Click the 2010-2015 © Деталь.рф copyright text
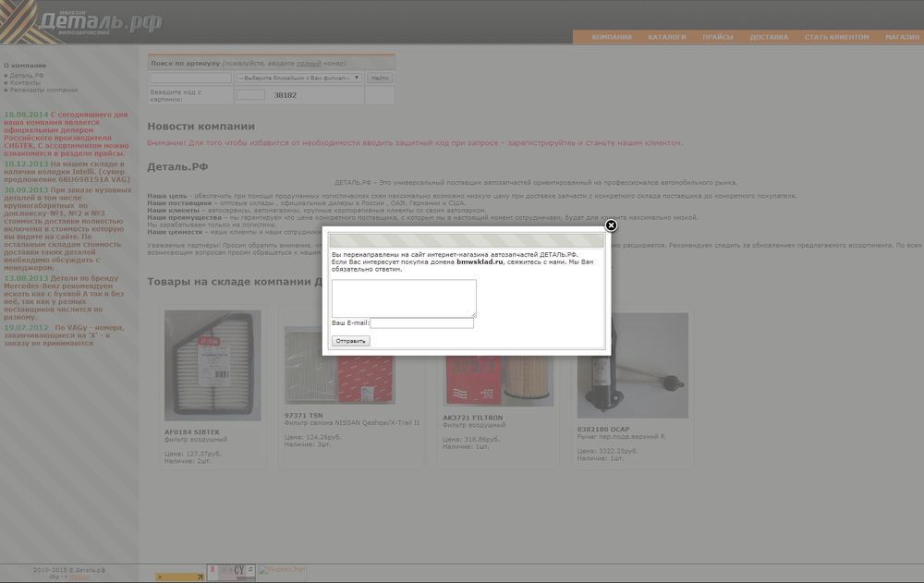 tap(69, 570)
